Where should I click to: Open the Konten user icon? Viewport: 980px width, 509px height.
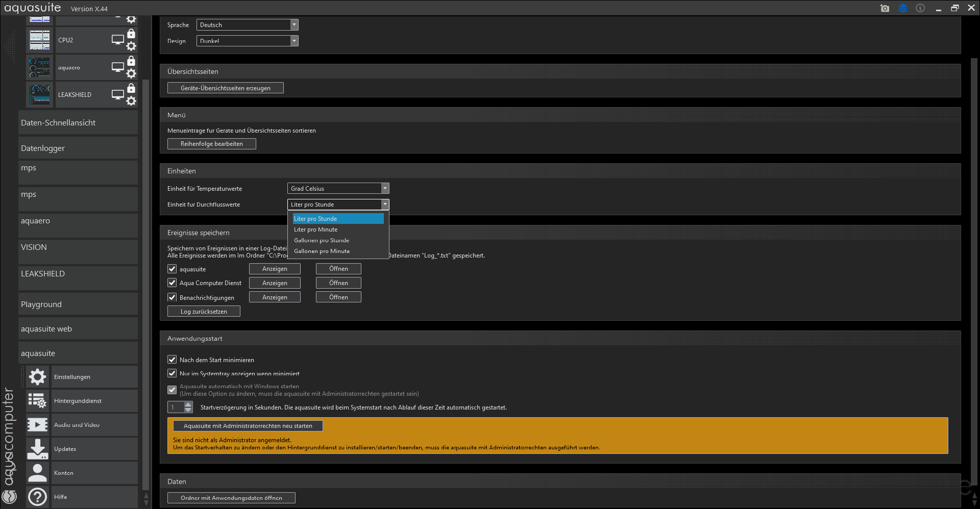(38, 473)
